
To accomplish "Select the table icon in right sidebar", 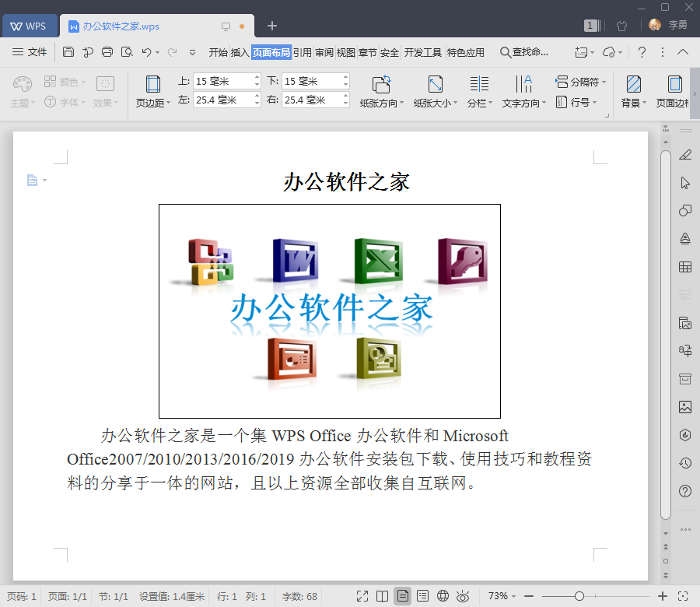I will [x=684, y=267].
